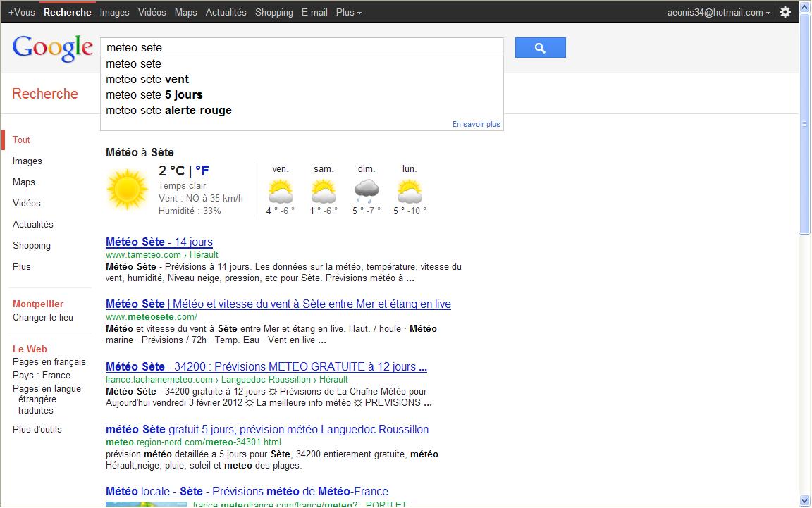Choose suggestion 'meteo sete alerte rouge'
Image resolution: width=812 pixels, height=508 pixels.
click(x=302, y=111)
